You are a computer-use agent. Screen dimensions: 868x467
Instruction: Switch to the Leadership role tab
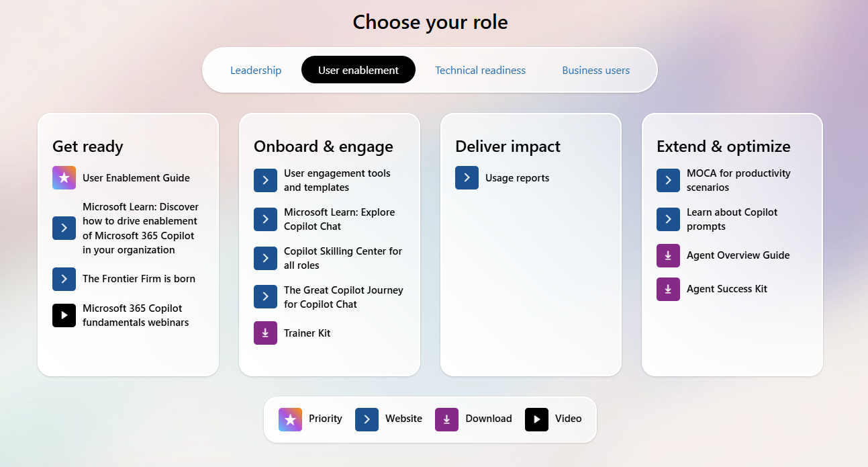tap(256, 70)
